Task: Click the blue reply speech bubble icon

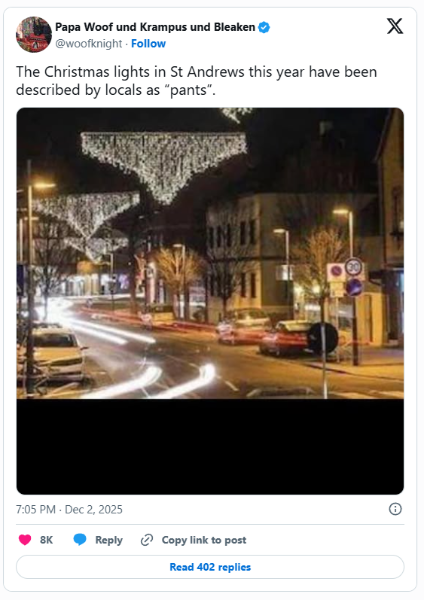Action: click(x=80, y=540)
